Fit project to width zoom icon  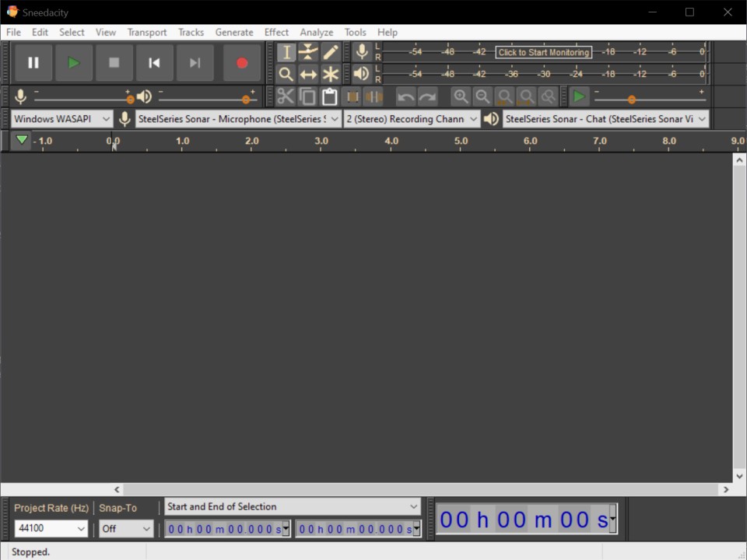[x=527, y=96]
